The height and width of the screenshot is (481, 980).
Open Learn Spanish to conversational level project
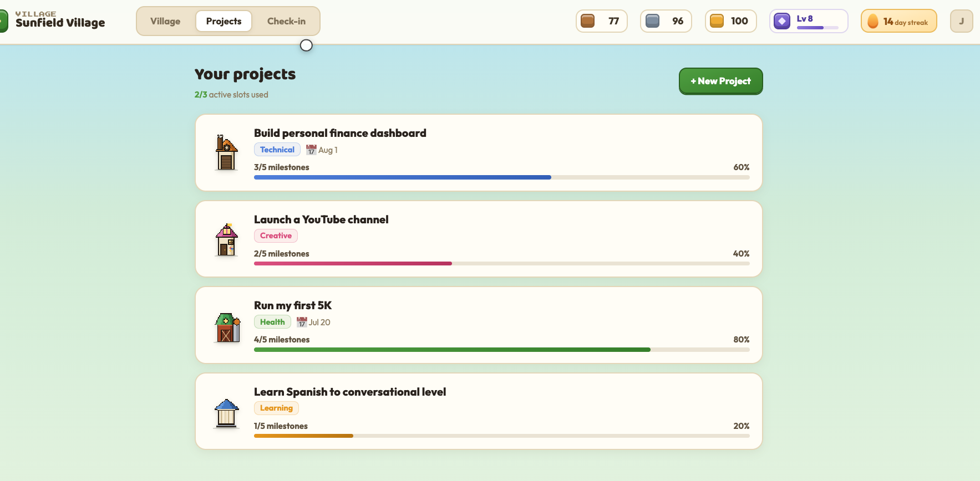point(479,411)
